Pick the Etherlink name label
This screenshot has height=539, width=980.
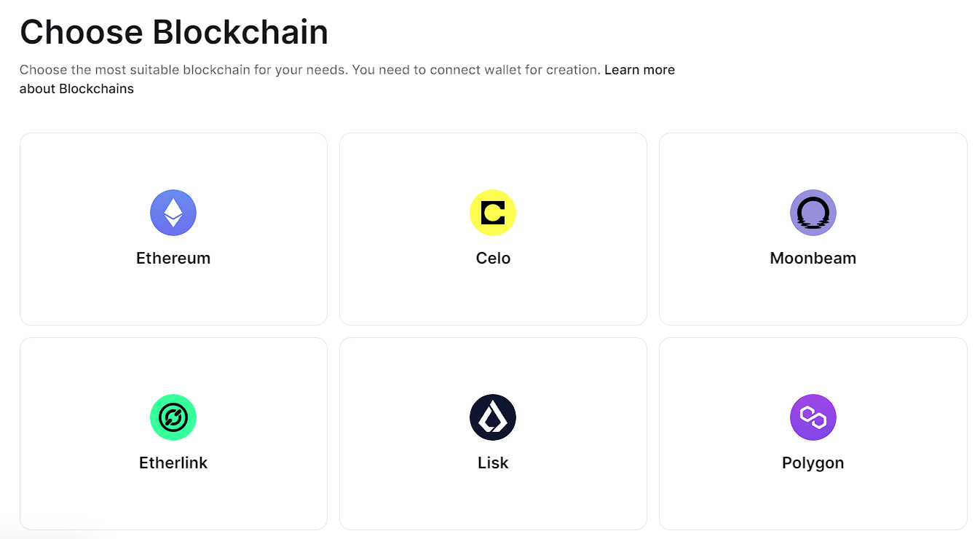pyautogui.click(x=173, y=463)
